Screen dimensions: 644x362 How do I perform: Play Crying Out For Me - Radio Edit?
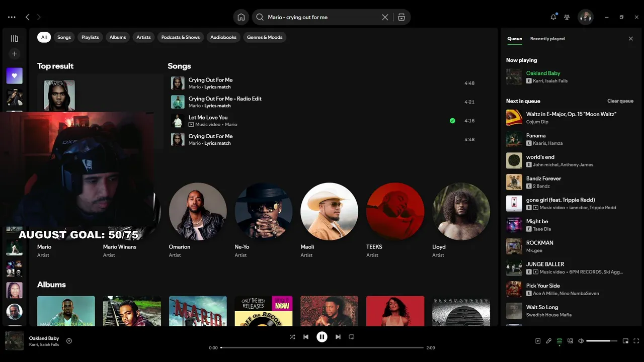point(323,102)
